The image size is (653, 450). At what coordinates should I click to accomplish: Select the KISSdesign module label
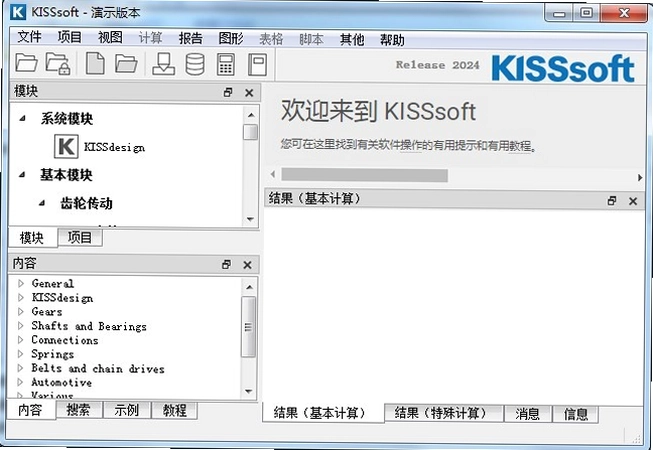coord(114,147)
